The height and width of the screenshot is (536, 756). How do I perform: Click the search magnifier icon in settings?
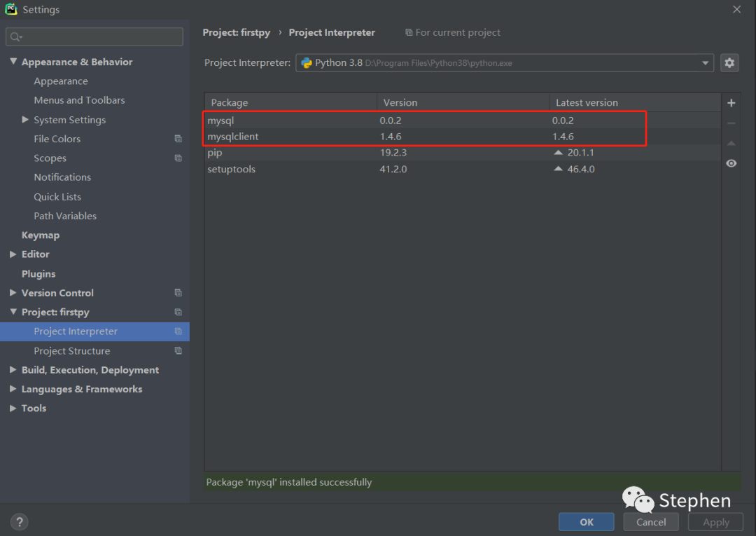(x=15, y=36)
